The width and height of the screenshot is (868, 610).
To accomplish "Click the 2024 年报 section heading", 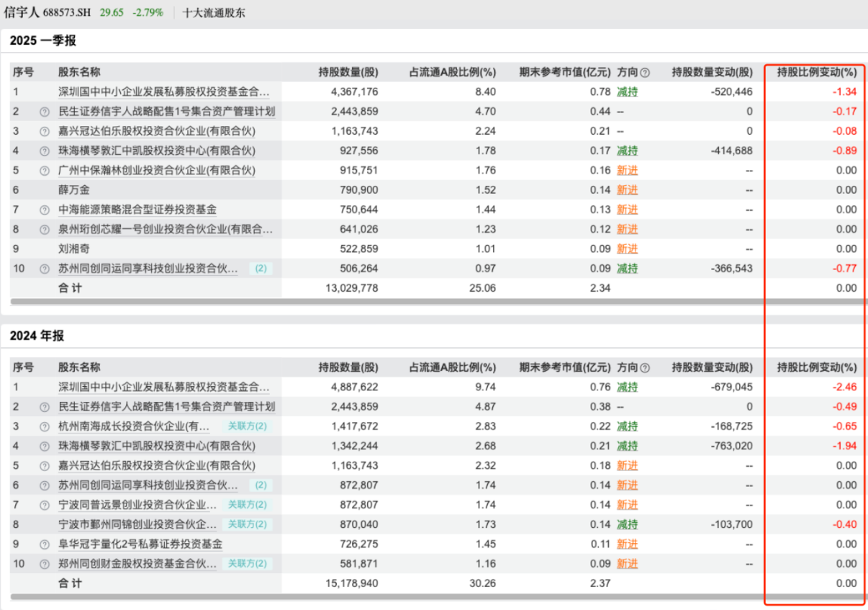I will (x=37, y=336).
